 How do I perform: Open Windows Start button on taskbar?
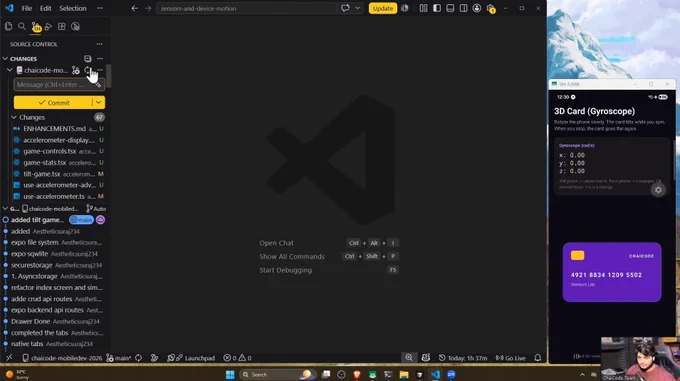click(230, 374)
